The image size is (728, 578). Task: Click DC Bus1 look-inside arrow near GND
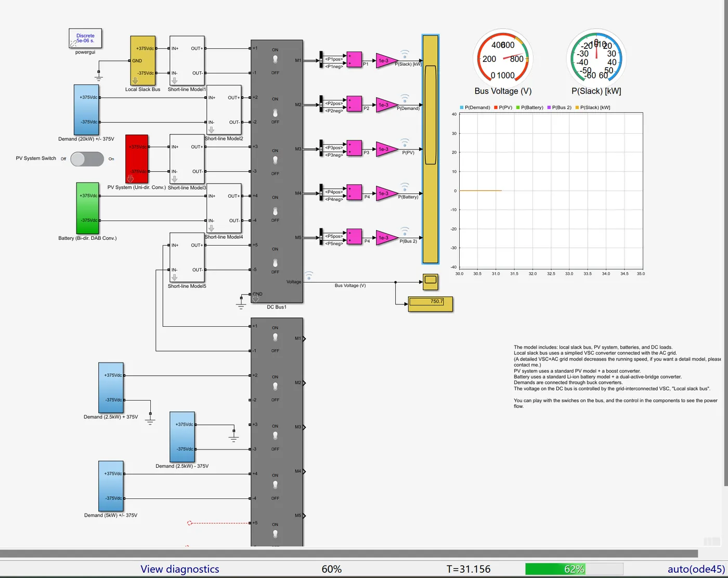pos(255,299)
